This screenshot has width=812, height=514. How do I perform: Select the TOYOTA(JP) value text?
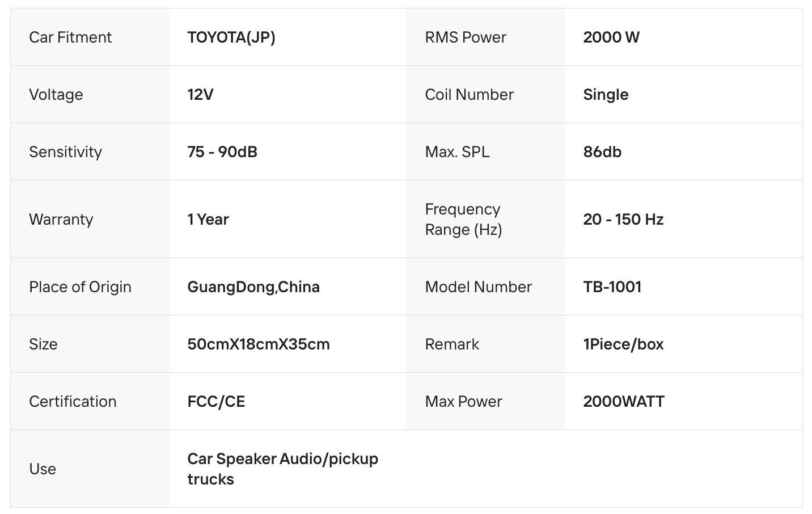[231, 37]
